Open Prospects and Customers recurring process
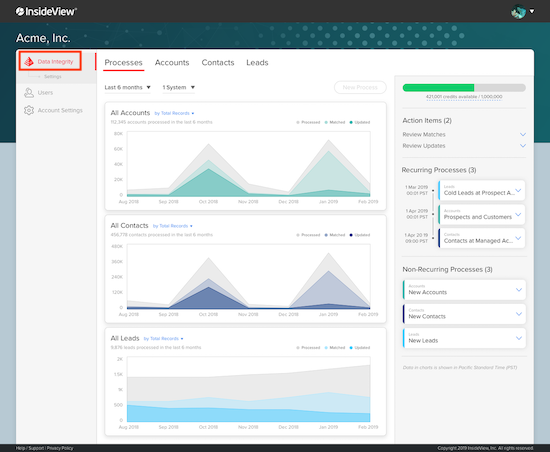Viewport: 550px width, 452px height. pos(482,215)
